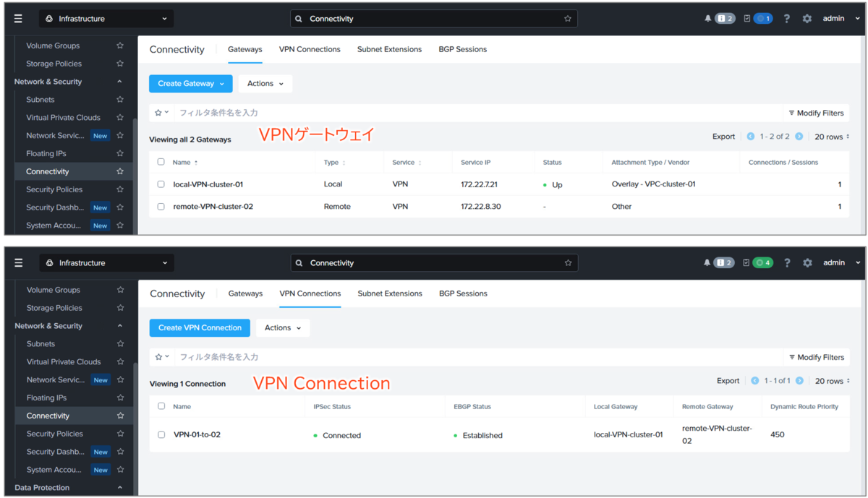Viewport: 868px width, 498px height.
Task: Open the Actions dropdown on the VPN Connections page
Action: pos(283,328)
